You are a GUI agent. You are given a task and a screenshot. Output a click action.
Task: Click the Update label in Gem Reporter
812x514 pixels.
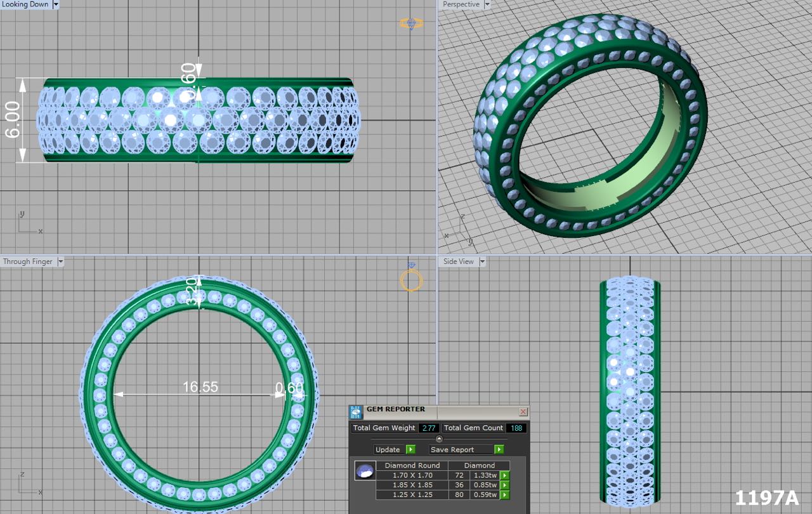click(x=388, y=449)
